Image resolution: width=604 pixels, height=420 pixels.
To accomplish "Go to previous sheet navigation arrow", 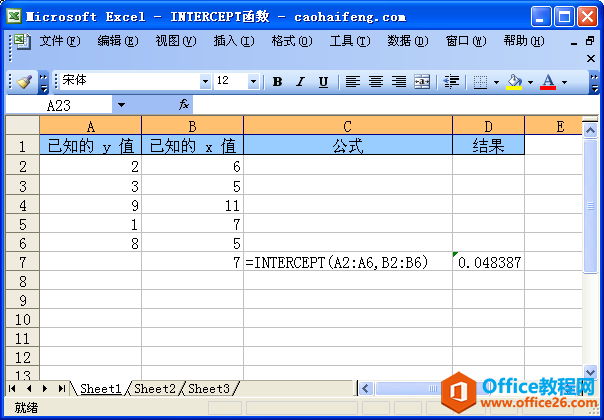I will (29, 388).
